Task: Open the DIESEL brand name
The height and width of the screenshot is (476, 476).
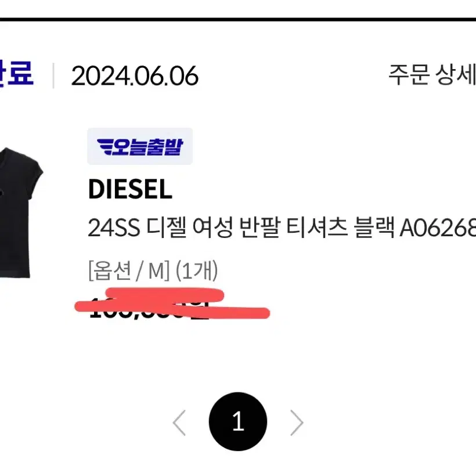Action: tap(130, 189)
